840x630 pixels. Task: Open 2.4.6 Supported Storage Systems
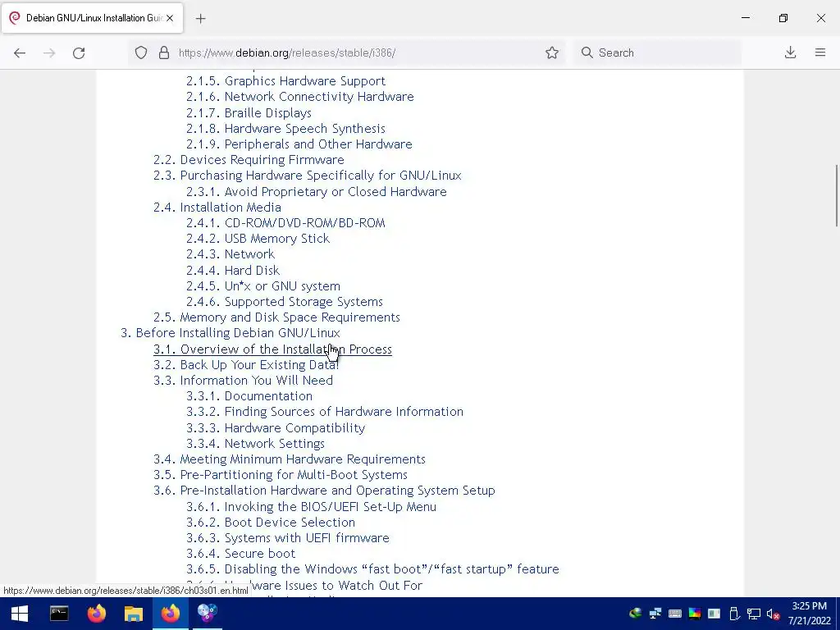(285, 302)
